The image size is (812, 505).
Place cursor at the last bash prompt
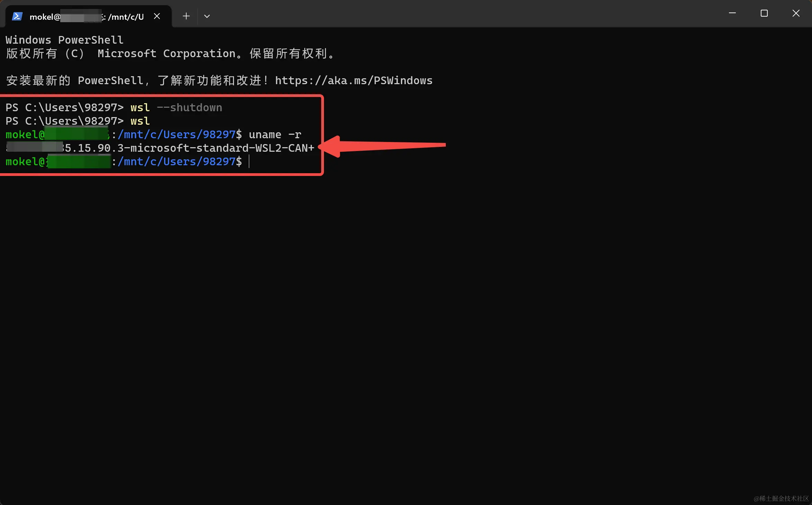pos(249,162)
